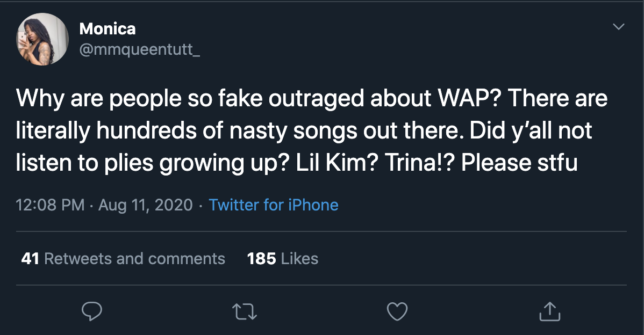Click the Aug 11, 2020 date

pos(145,205)
